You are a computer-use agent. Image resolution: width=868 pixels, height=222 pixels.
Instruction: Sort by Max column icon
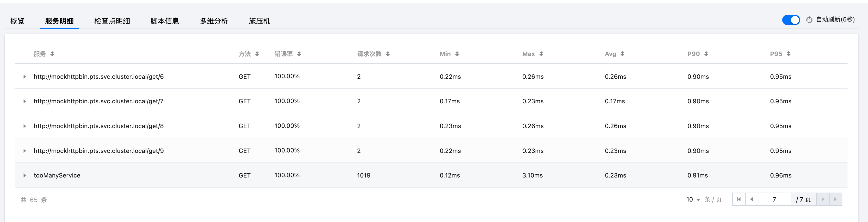pyautogui.click(x=541, y=54)
